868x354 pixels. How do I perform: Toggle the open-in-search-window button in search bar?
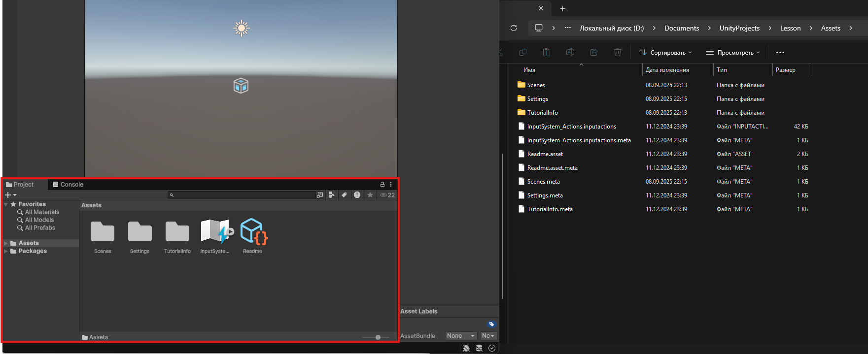tap(320, 195)
